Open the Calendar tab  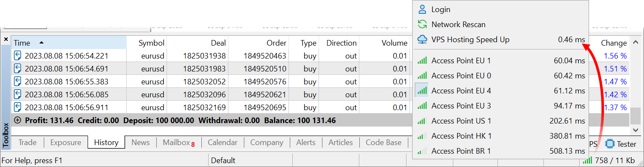pos(222,142)
